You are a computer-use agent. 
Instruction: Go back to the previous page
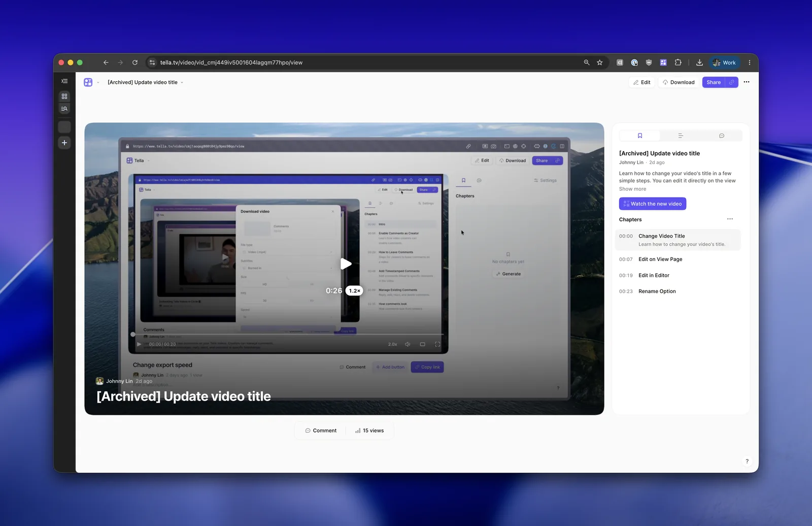[106, 62]
